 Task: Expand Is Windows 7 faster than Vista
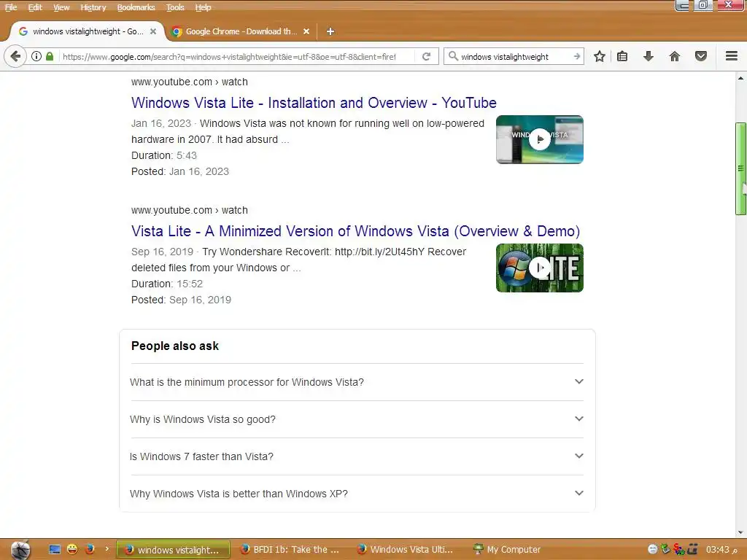click(357, 456)
